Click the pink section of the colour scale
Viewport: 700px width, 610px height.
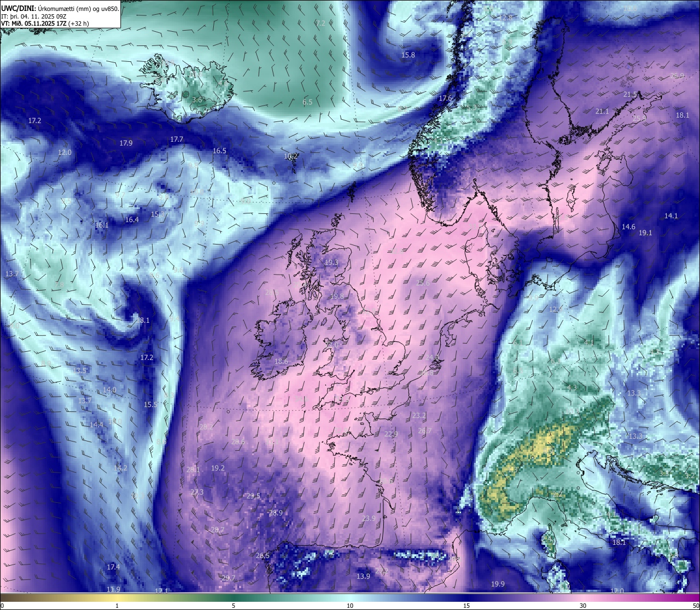coord(583,598)
